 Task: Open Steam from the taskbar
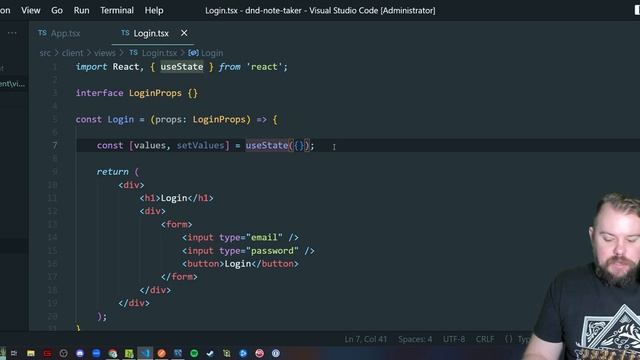210,353
